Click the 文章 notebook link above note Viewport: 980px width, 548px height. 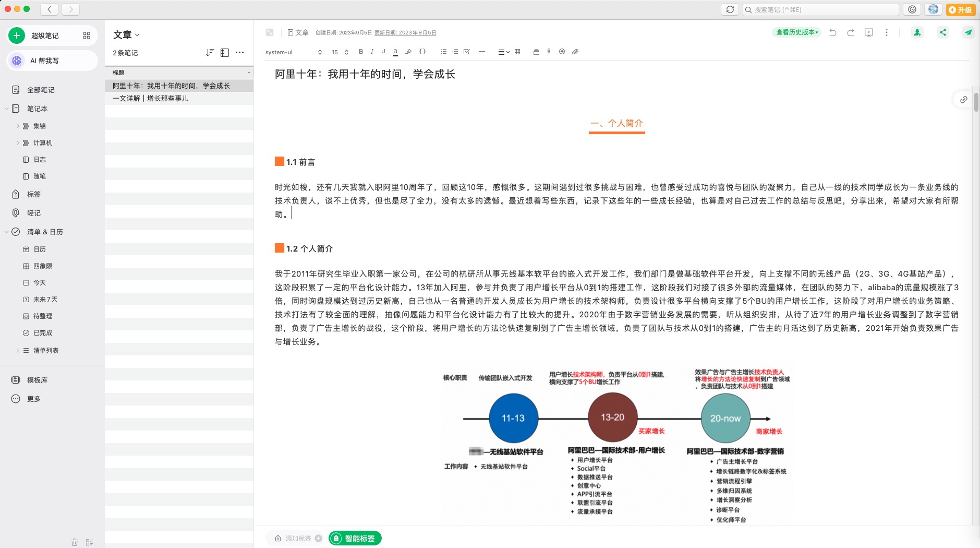point(298,32)
